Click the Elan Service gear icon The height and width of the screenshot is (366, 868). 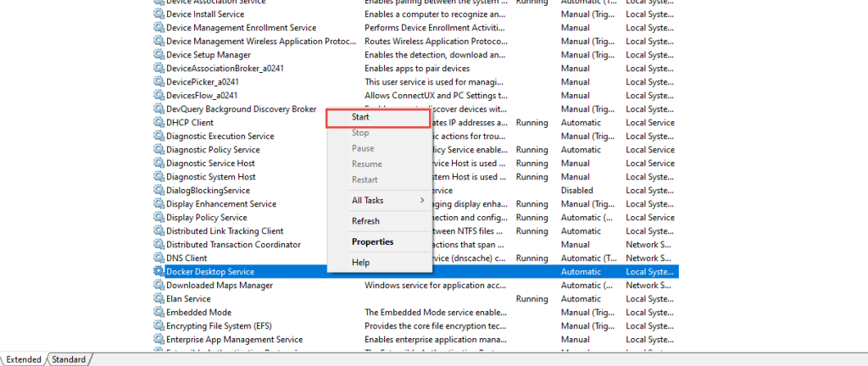pyautogui.click(x=159, y=299)
